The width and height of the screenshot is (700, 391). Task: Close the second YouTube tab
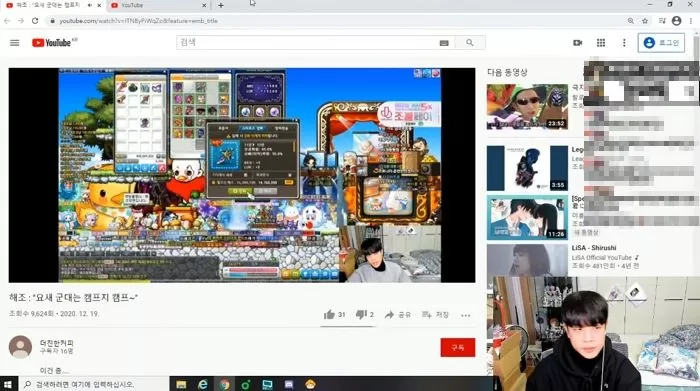click(204, 5)
